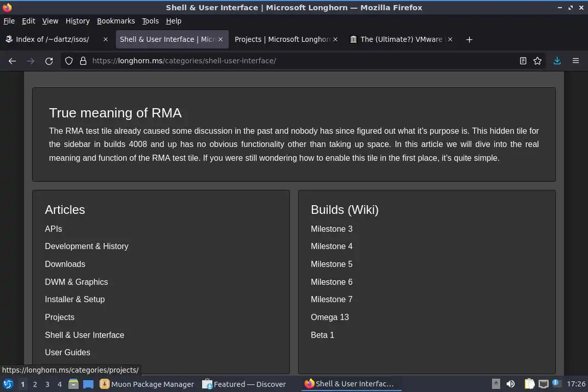Switch to virtual desktop 3
The image size is (588, 392).
coord(47,384)
